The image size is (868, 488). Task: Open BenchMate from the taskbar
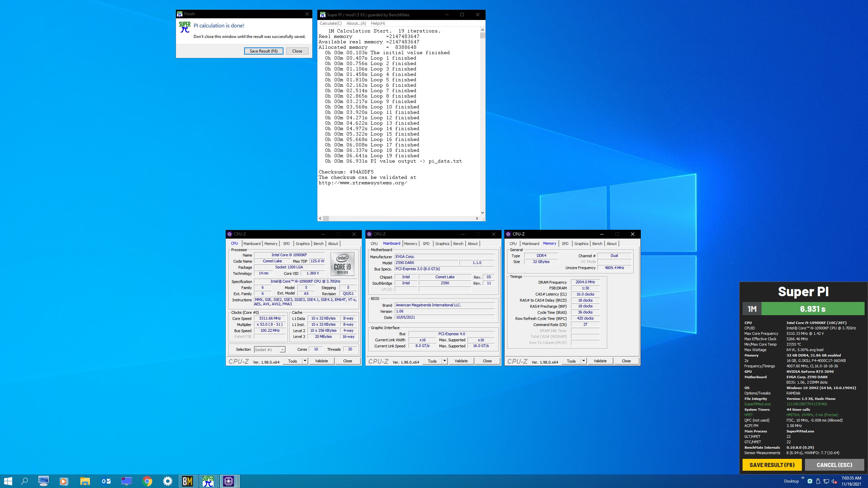click(188, 481)
